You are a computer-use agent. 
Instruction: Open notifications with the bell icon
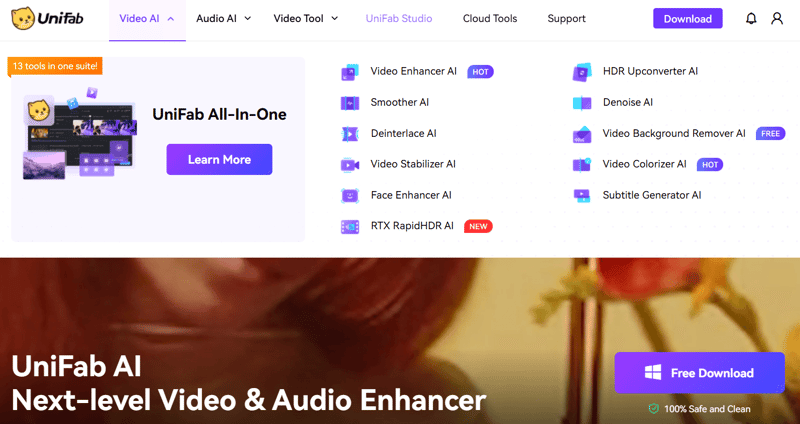click(751, 19)
